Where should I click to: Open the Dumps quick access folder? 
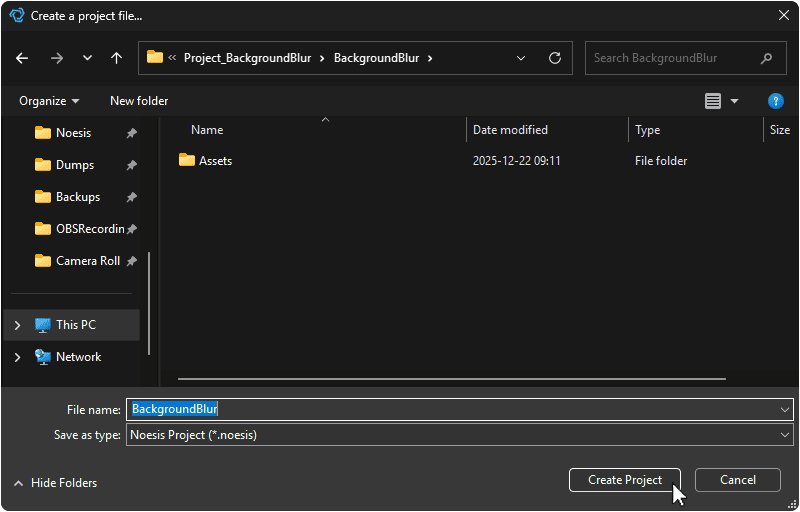coord(74,165)
